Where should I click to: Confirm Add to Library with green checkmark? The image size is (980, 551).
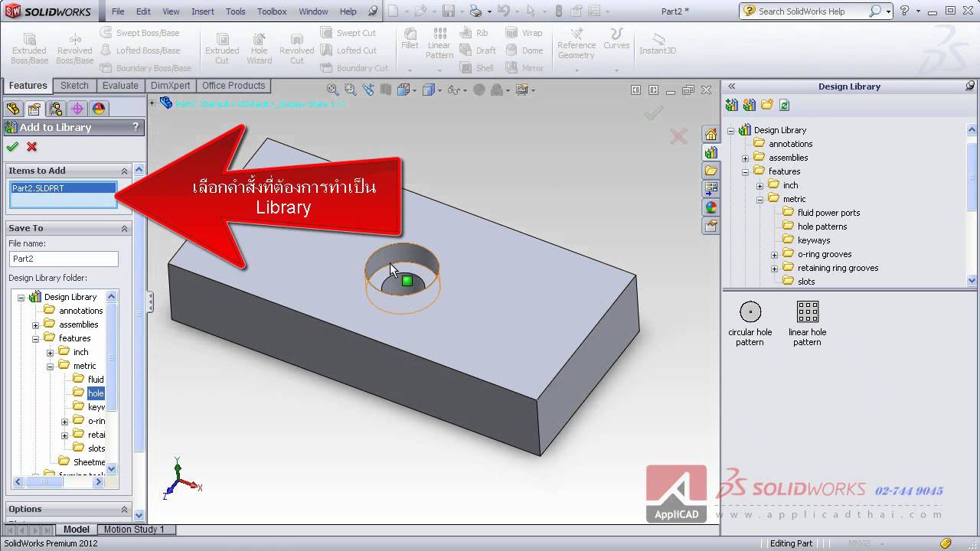tap(12, 147)
